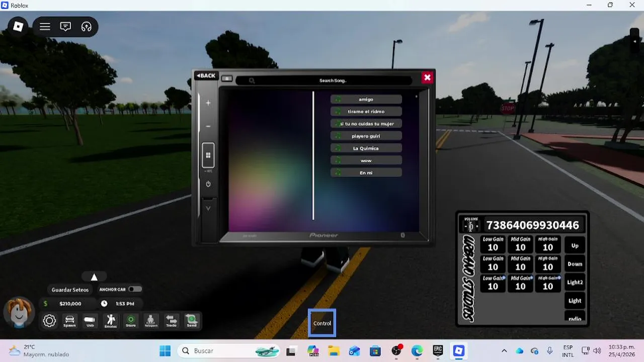Open the stereo's grid home button

pyautogui.click(x=208, y=155)
